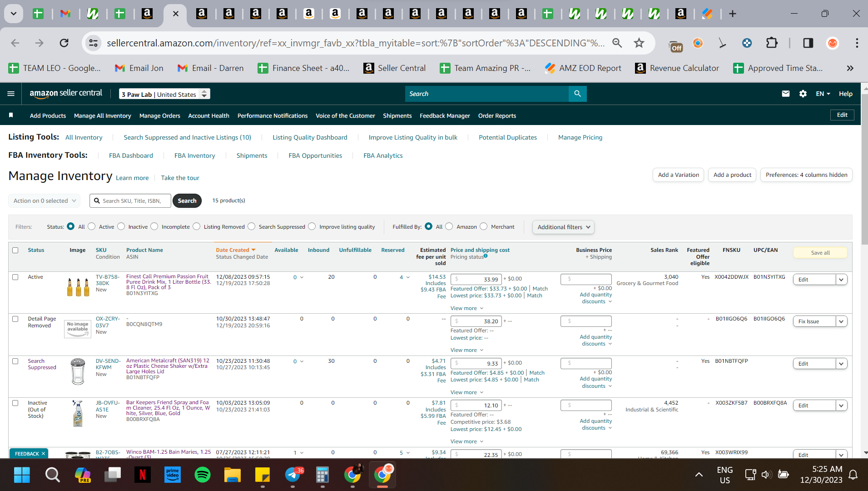Tick the checkbox for the Finest Call row

tap(15, 277)
